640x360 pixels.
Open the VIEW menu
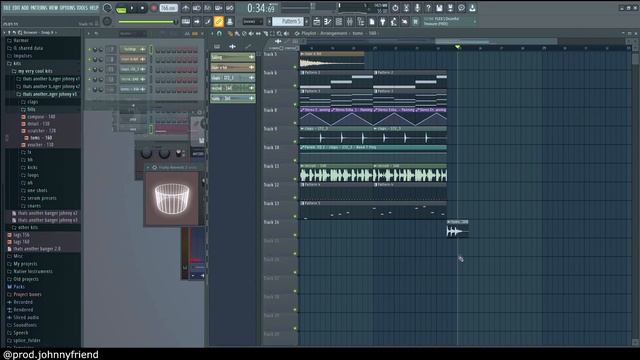point(53,8)
